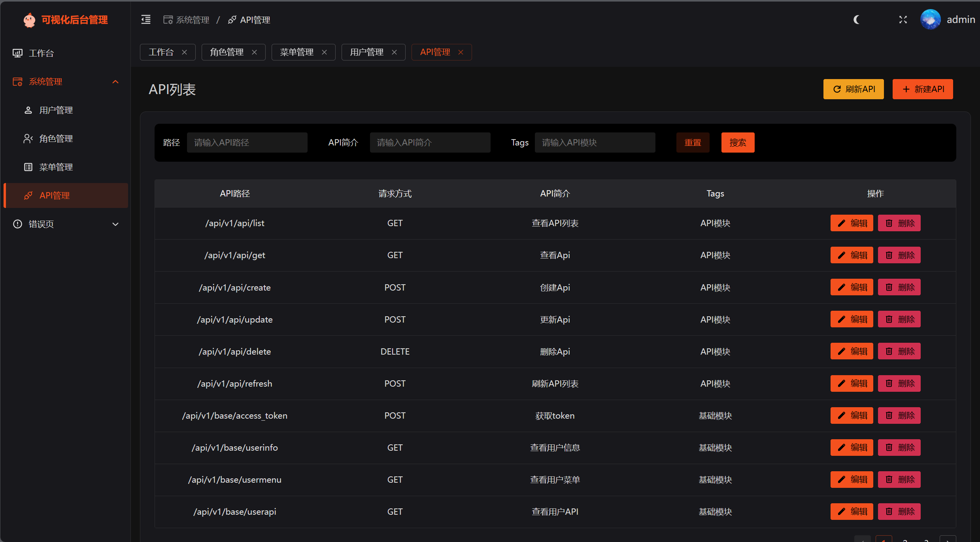Close the 菜单管理 tab
The image size is (980, 542).
pyautogui.click(x=324, y=52)
